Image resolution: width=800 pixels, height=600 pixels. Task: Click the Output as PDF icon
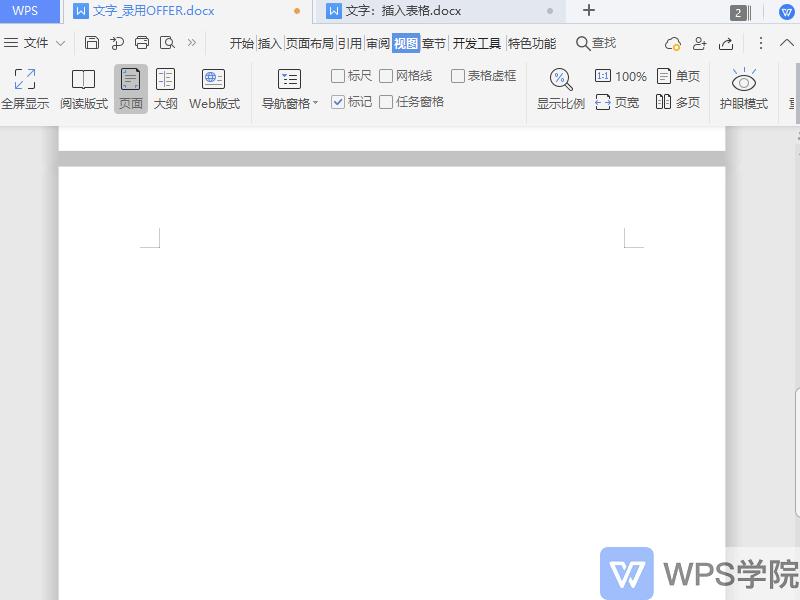click(x=117, y=43)
